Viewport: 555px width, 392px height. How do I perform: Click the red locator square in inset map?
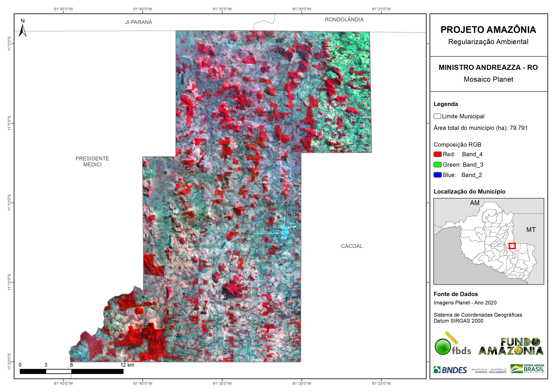[x=512, y=246]
